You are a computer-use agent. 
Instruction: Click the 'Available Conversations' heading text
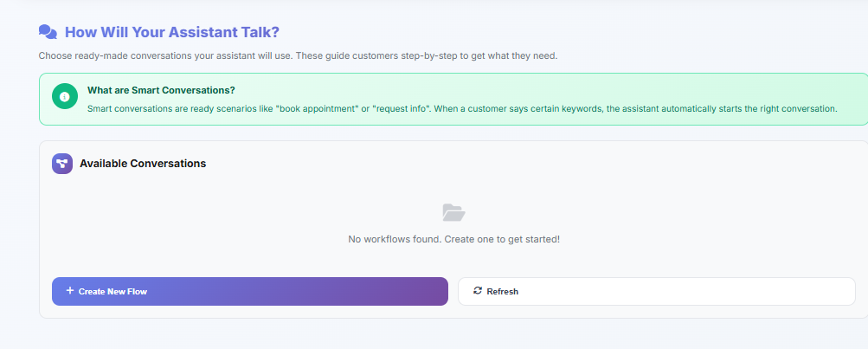pyautogui.click(x=143, y=163)
